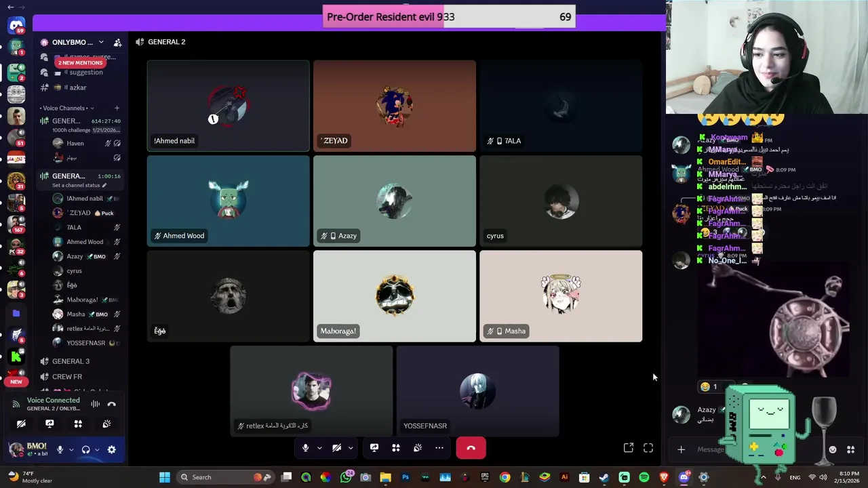The height and width of the screenshot is (488, 868).
Task: Focus the !Ahmed nabil video tile
Action: (x=229, y=106)
